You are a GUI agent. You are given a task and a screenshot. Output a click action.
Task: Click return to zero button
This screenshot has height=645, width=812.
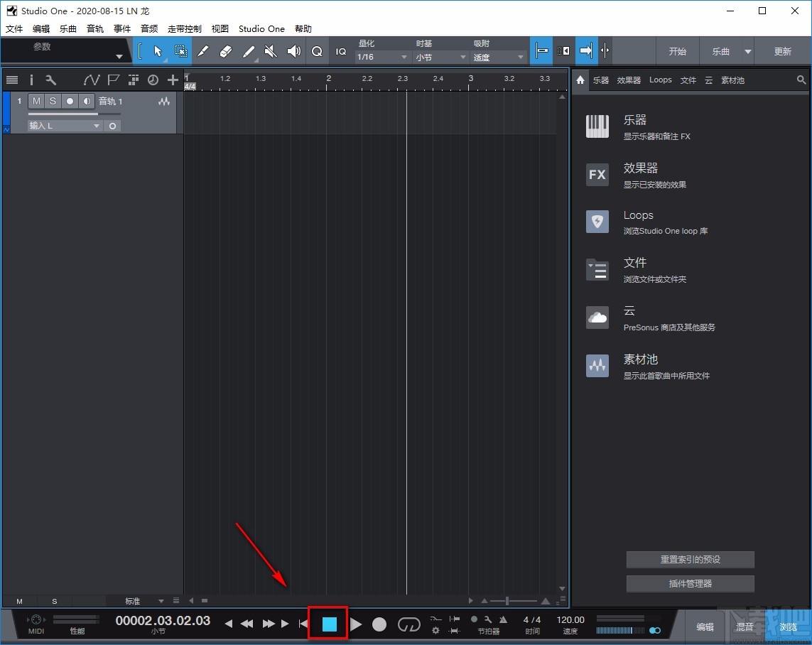point(303,624)
